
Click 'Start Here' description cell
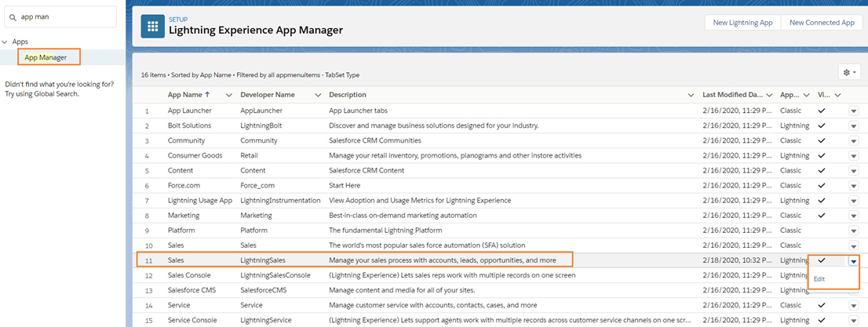[x=345, y=185]
